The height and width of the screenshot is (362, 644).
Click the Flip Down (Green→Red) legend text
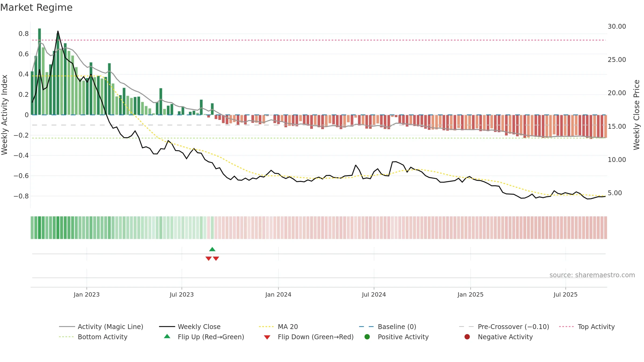[x=316, y=337]
